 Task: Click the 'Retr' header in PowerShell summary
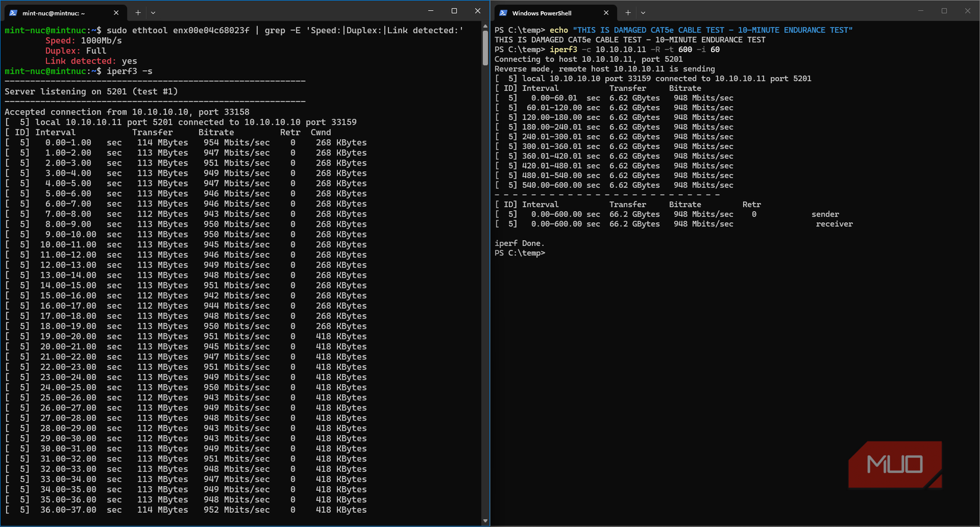pos(752,204)
